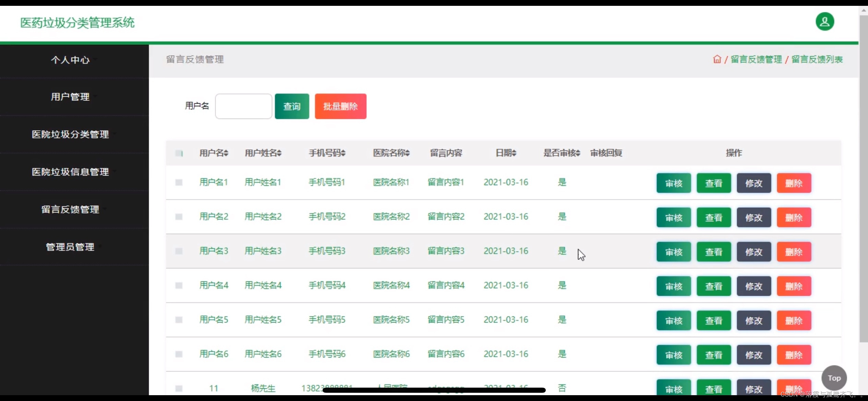Click 删除 for 用户名5 row

794,320
